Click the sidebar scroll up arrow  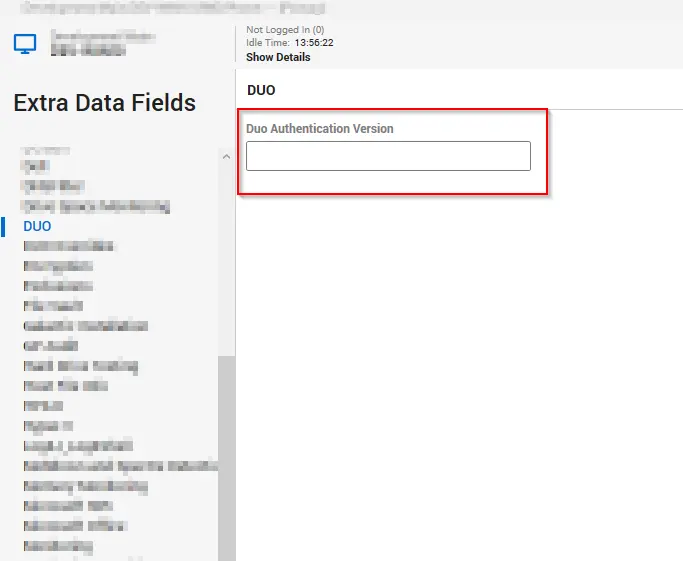pos(226,156)
